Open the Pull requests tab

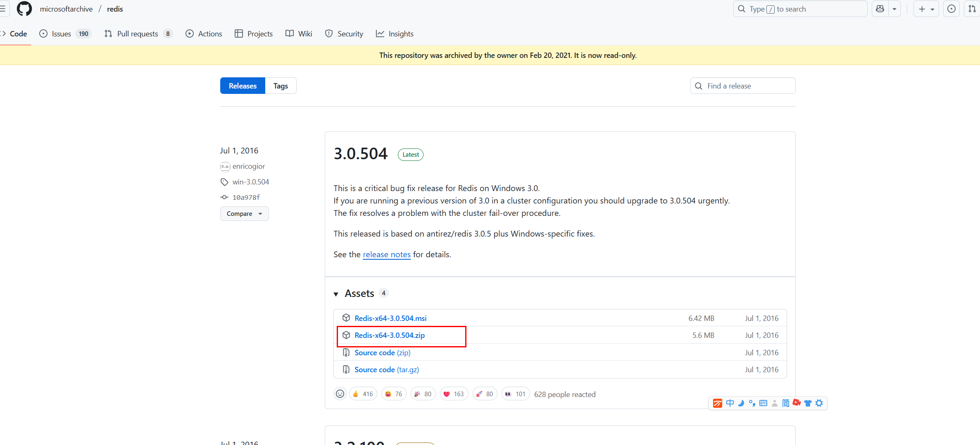tap(138, 34)
